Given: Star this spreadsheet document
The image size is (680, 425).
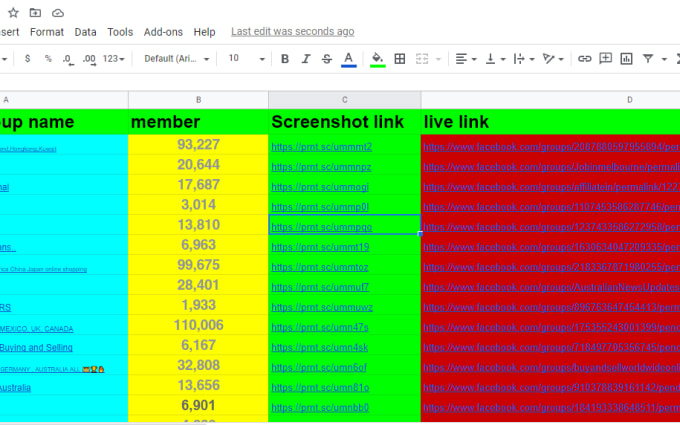Looking at the screenshot, I should click(13, 13).
